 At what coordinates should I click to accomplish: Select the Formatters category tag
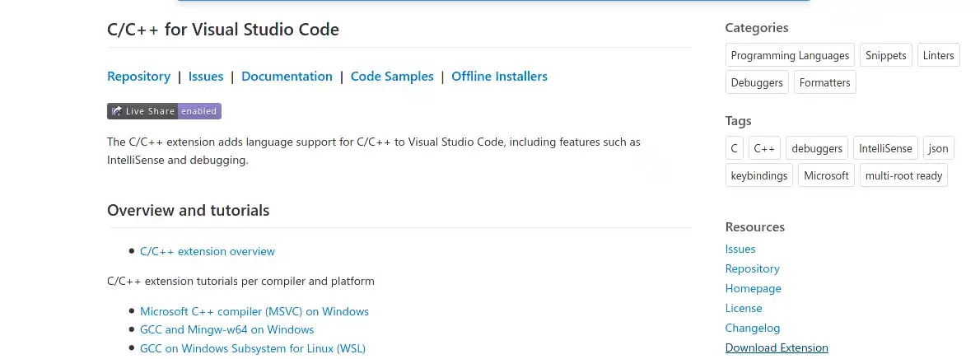[824, 82]
